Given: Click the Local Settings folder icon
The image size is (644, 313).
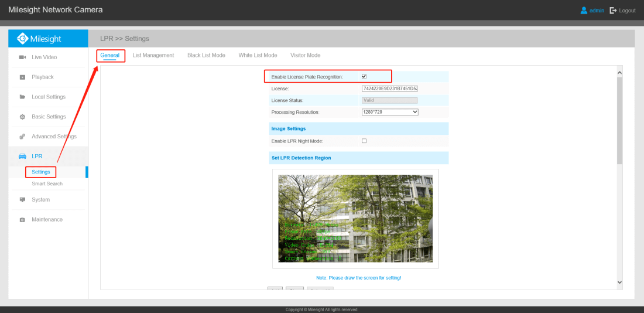Looking at the screenshot, I should click(22, 97).
